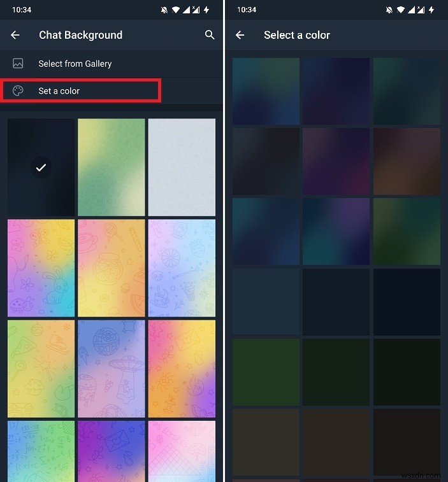This screenshot has height=482, width=448.
Task: Select purple-magenta gradient color, second row
Action: [x=336, y=161]
